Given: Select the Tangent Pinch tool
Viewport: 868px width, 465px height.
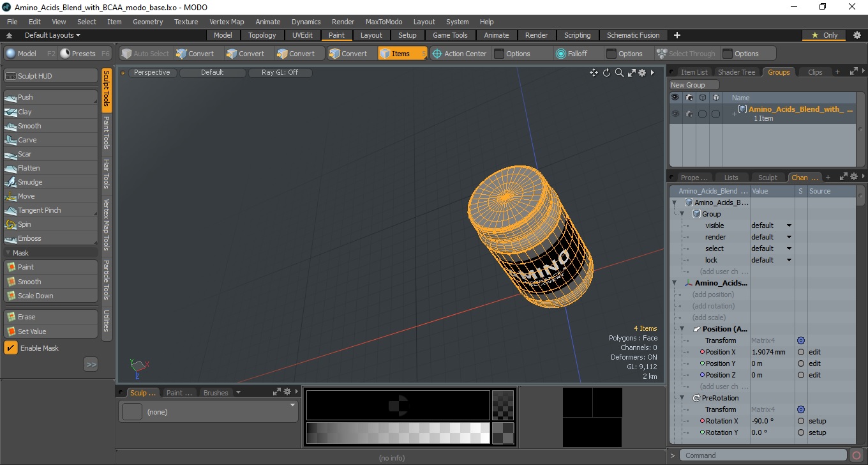Looking at the screenshot, I should pos(51,210).
